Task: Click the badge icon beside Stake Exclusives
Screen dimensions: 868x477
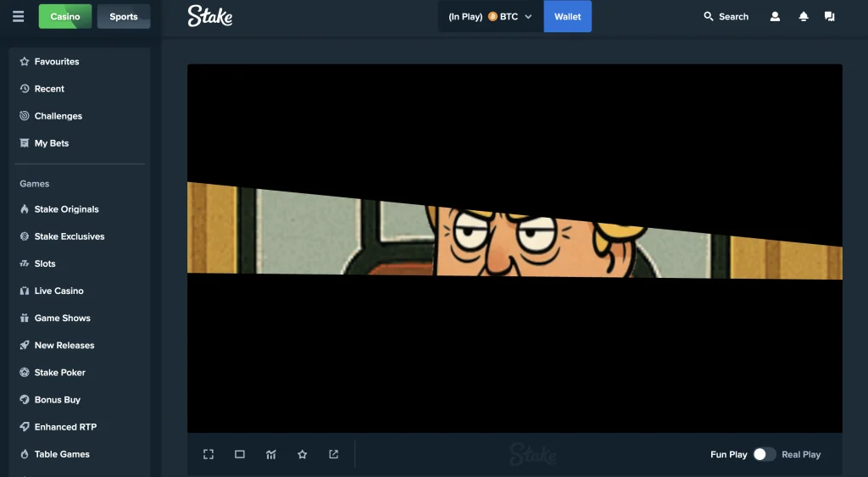Action: [25, 236]
